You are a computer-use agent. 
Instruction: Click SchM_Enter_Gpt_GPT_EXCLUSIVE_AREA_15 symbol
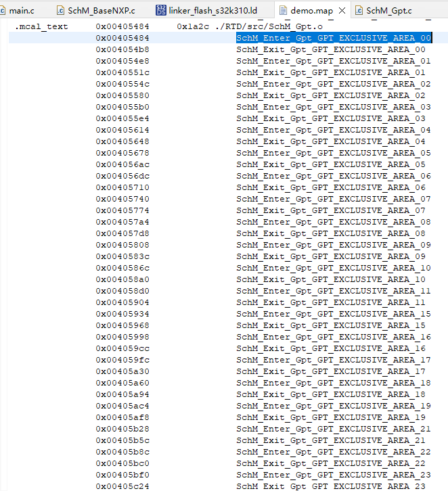point(334,314)
